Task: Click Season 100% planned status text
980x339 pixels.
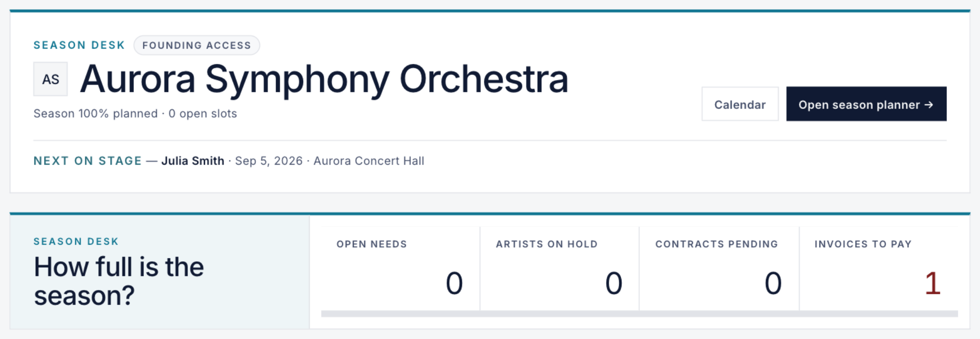Action: pos(95,114)
